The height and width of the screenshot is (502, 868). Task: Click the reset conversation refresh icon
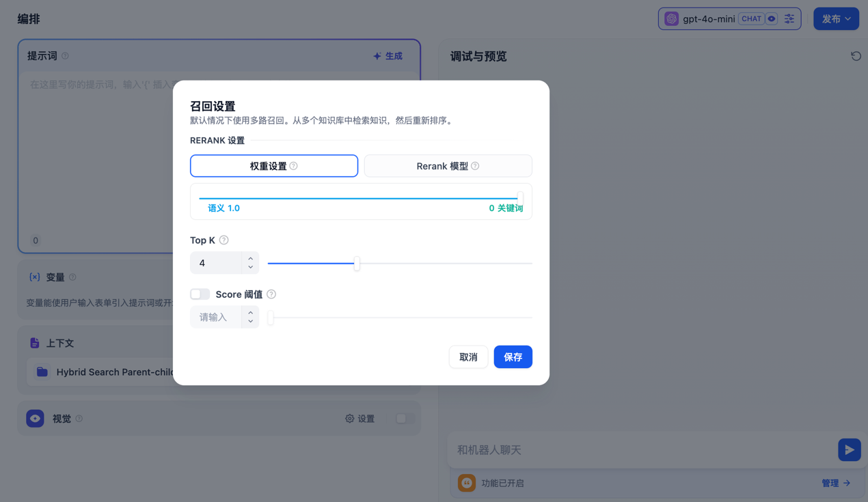856,56
